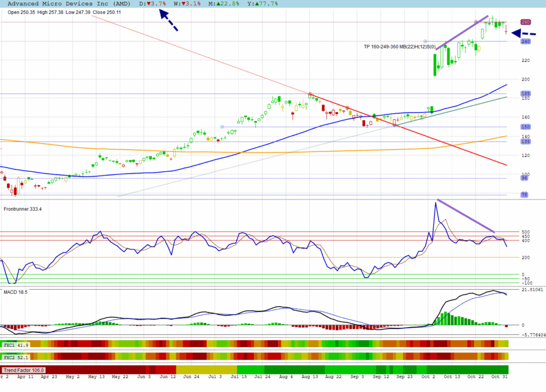
Task: Click the 260 price tag on the price axis
Action: [525, 22]
